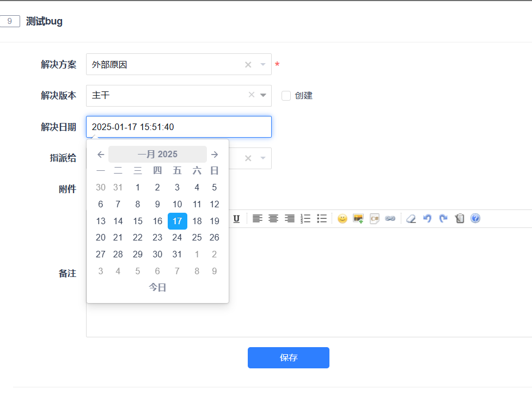Open the editor help icon
532x401 pixels.
(475, 219)
